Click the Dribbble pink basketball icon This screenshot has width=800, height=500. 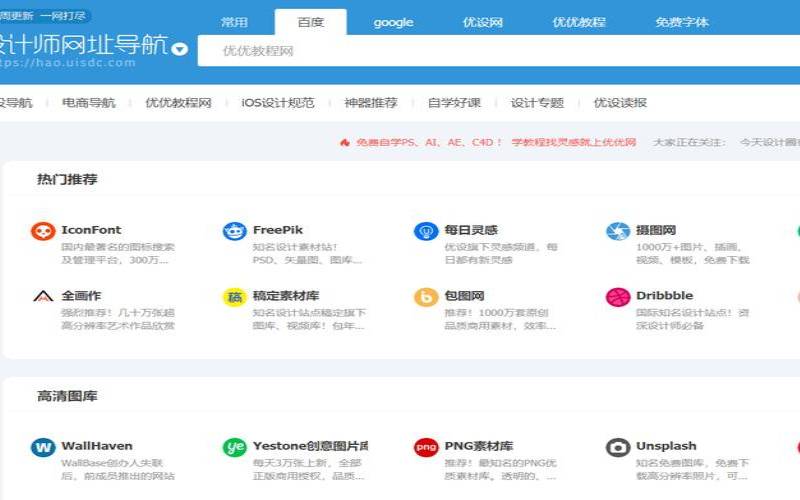pyautogui.click(x=618, y=297)
